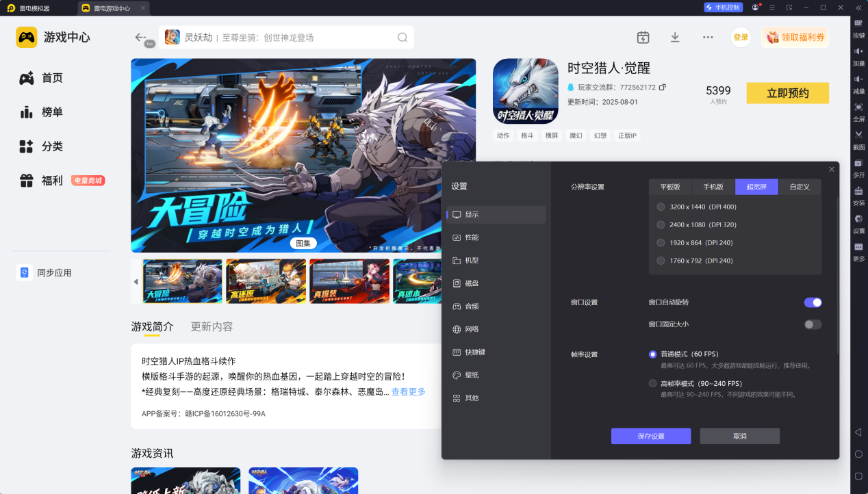Copy the QQ group number 772562172
The height and width of the screenshot is (494, 868).
662,88
